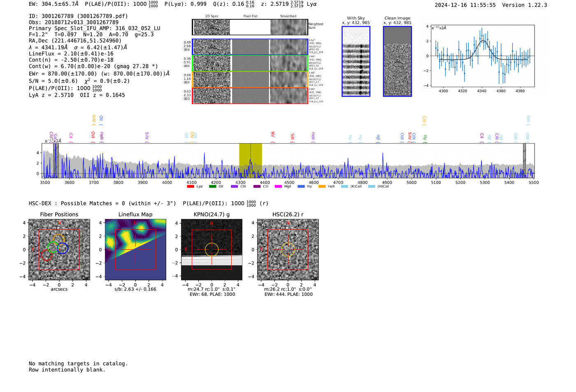Click the 2D Spec column header
This screenshot has width=576, height=392.
[212, 16]
